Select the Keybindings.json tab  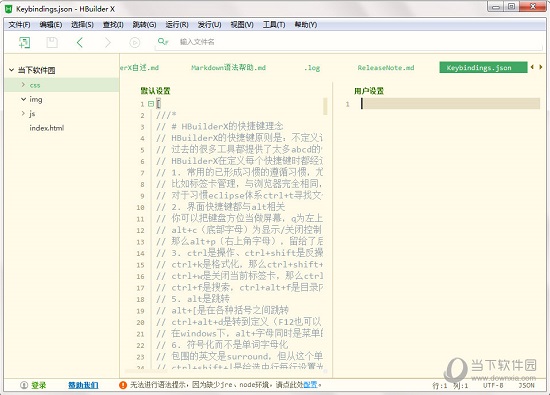pos(483,67)
